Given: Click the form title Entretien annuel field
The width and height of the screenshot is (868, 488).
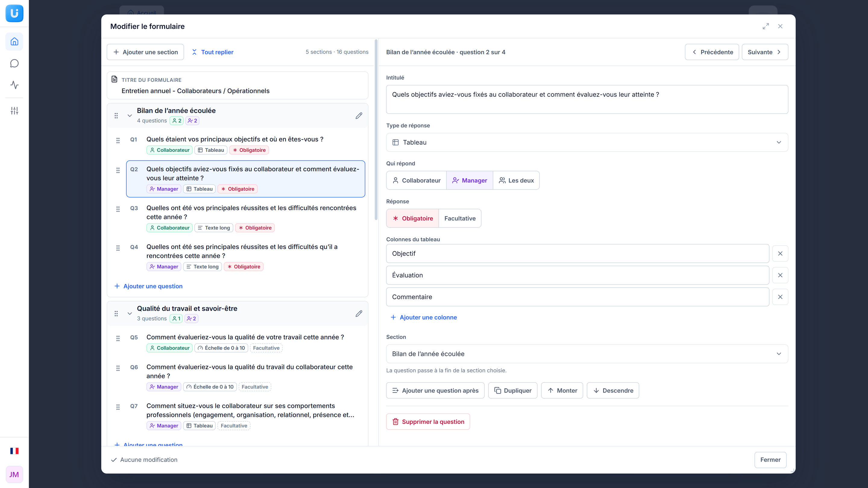Looking at the screenshot, I should [237, 86].
